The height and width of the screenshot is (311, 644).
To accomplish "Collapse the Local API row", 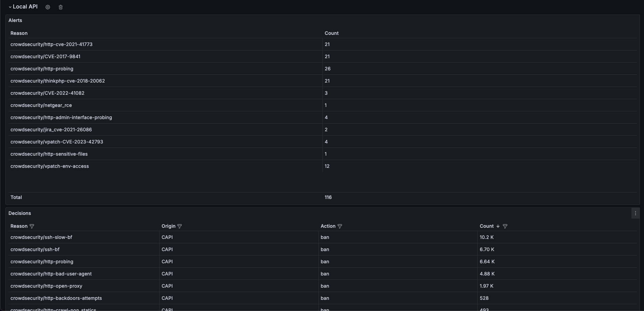I will coord(10,7).
